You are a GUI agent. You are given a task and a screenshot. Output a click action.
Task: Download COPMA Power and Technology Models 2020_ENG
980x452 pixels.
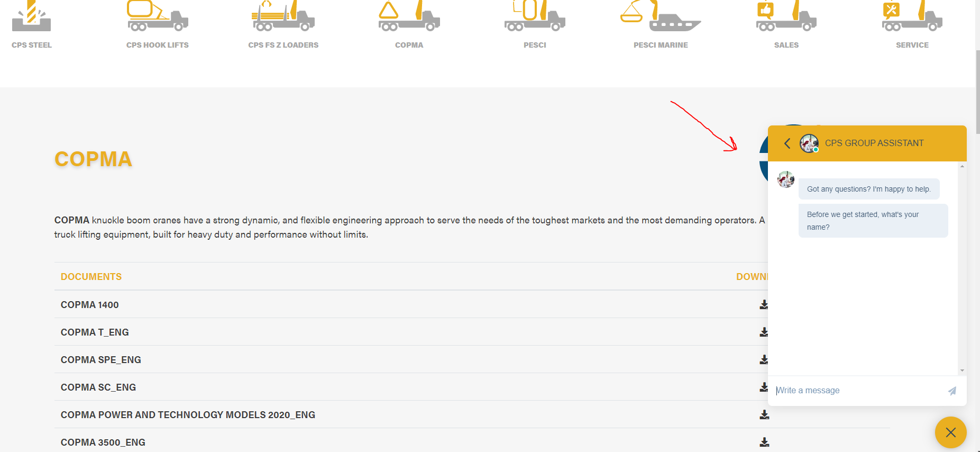coord(764,414)
